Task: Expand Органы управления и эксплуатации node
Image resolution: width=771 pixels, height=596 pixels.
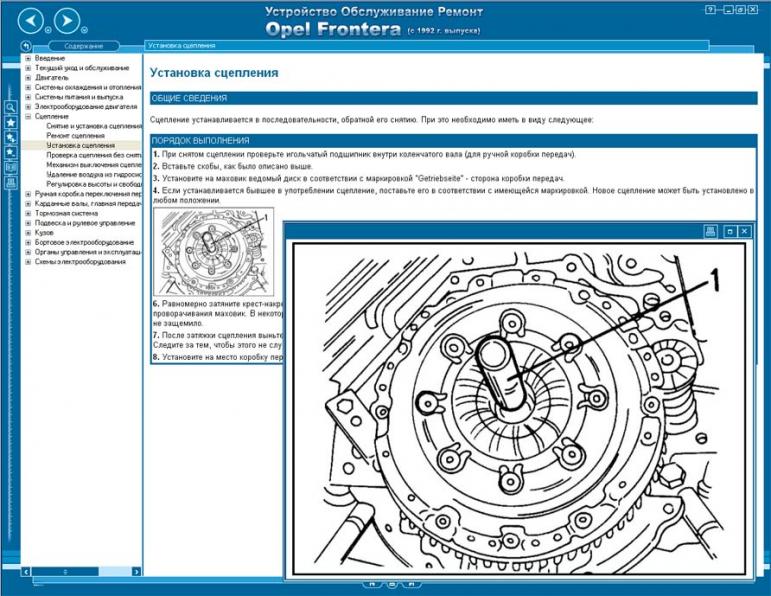Action: pos(29,252)
